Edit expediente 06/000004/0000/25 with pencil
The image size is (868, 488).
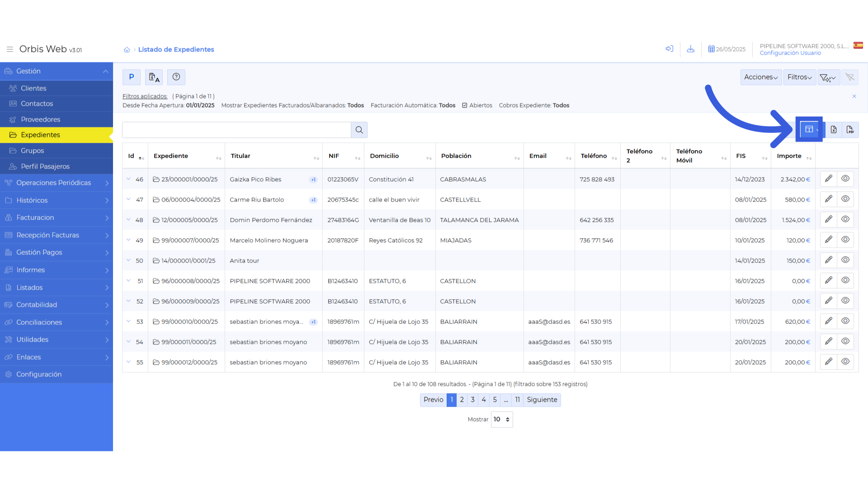pos(829,199)
